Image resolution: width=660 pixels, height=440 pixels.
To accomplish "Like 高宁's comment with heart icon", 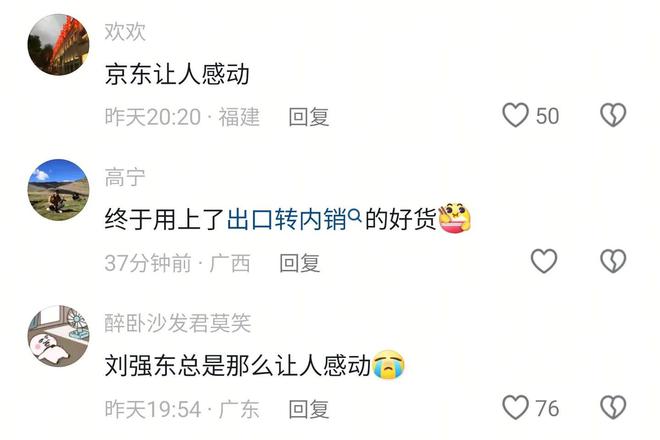I will click(x=544, y=261).
